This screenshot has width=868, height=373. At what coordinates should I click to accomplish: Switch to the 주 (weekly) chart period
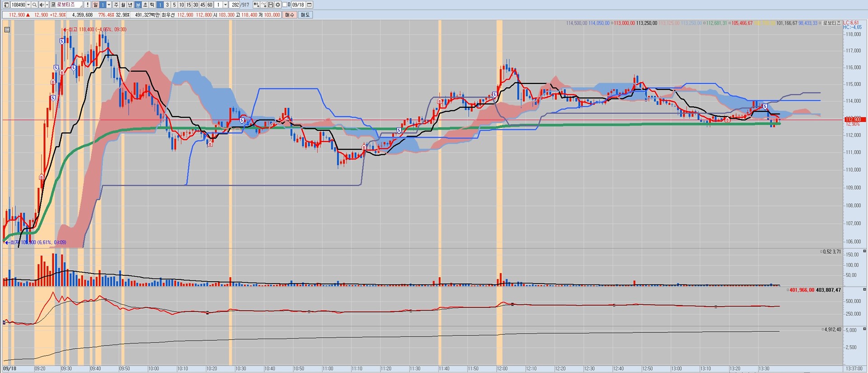point(116,5)
